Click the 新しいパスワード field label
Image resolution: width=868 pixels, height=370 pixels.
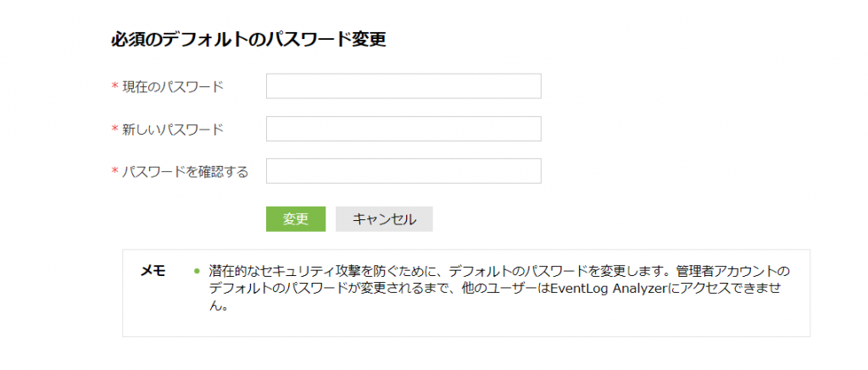pos(173,130)
